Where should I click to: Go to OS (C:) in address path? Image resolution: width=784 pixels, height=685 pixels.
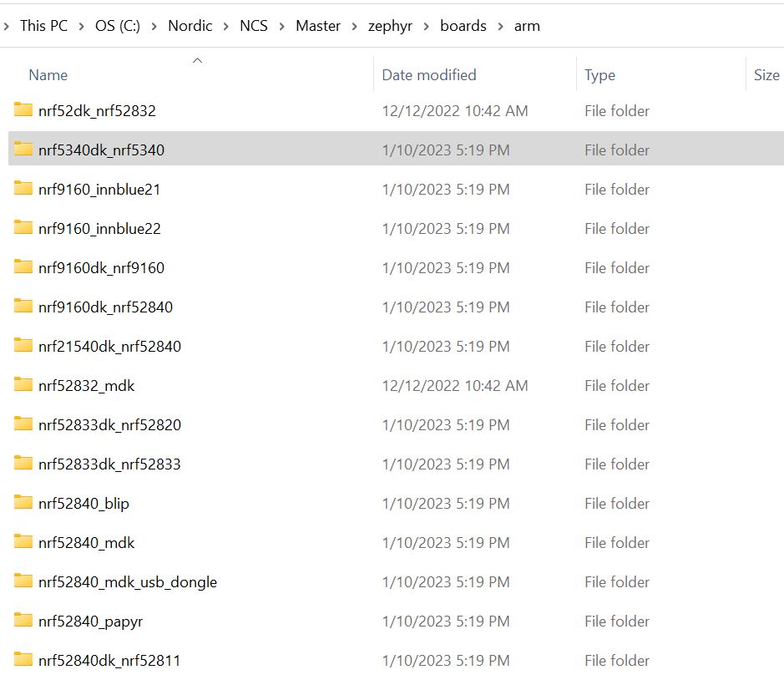pos(118,26)
